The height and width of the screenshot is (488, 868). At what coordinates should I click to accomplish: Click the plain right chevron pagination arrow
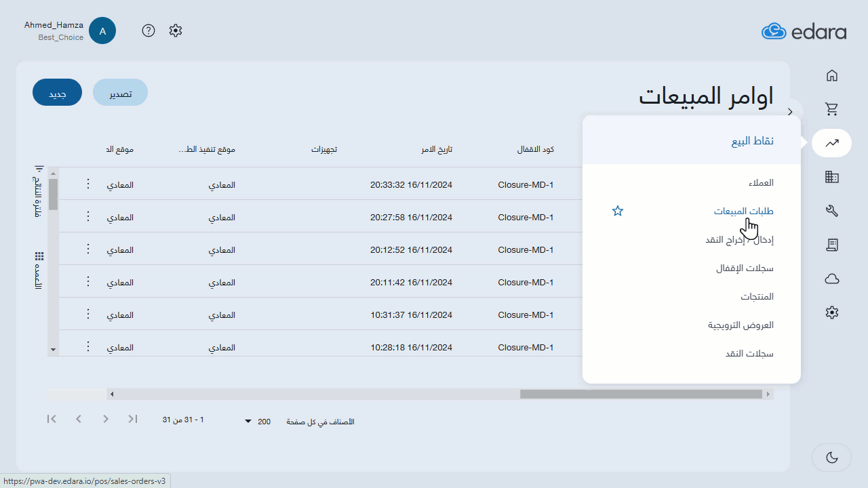coord(106,419)
